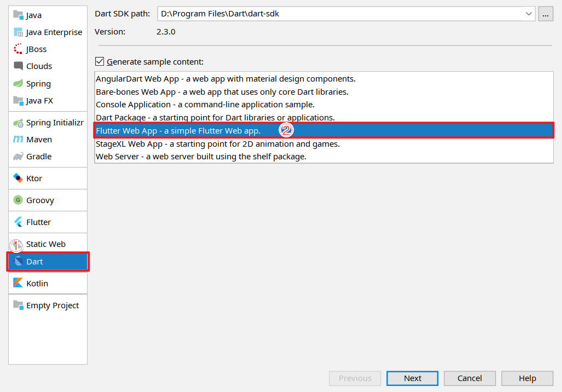Click the Dart logo icon

(18, 261)
